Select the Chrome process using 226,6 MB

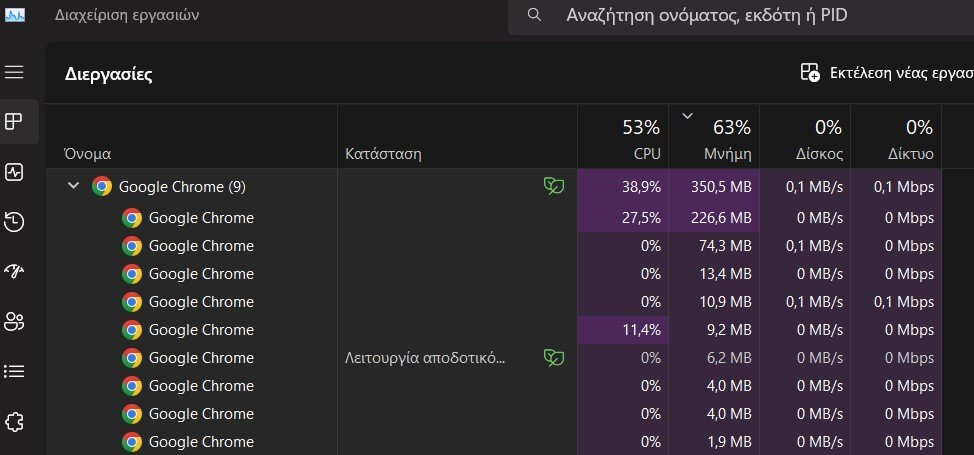coord(494,218)
